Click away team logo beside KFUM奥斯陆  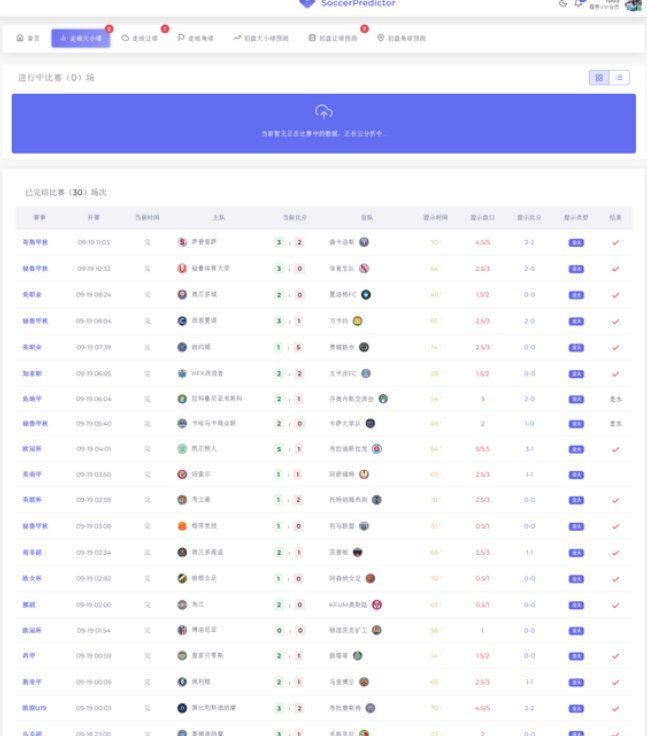click(x=377, y=605)
